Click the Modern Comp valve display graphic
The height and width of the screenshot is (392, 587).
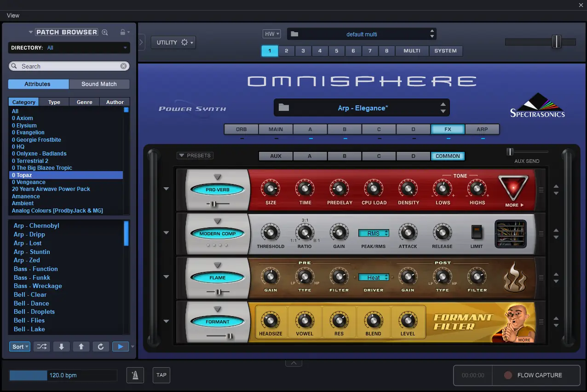(511, 234)
